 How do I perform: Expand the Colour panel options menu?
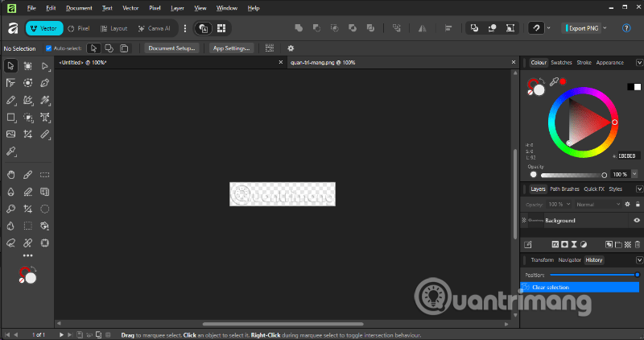[x=639, y=63]
